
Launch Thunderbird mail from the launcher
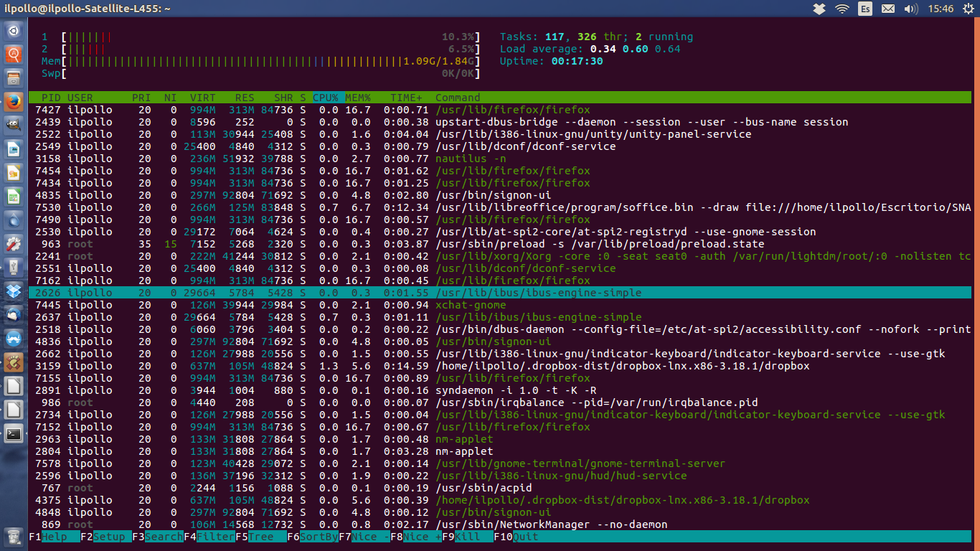14,315
